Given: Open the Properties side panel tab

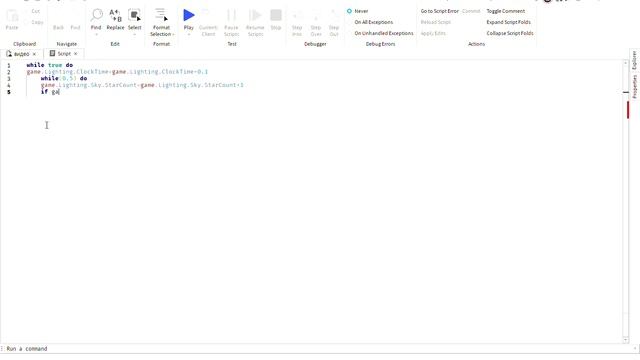Looking at the screenshot, I should tap(634, 87).
